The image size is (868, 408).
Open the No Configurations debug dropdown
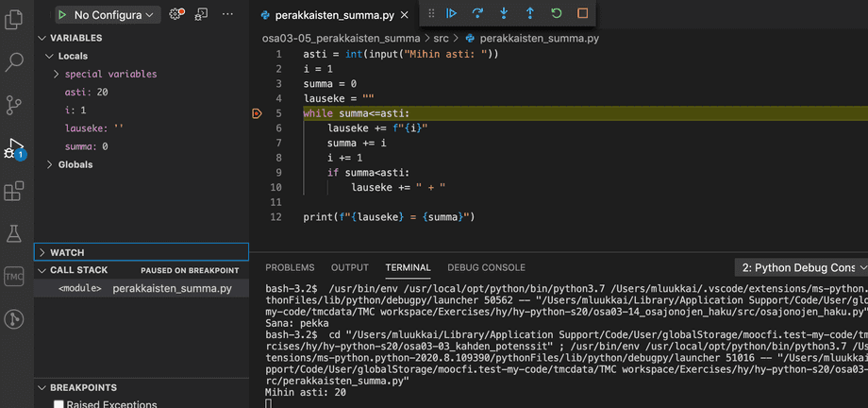tap(107, 14)
